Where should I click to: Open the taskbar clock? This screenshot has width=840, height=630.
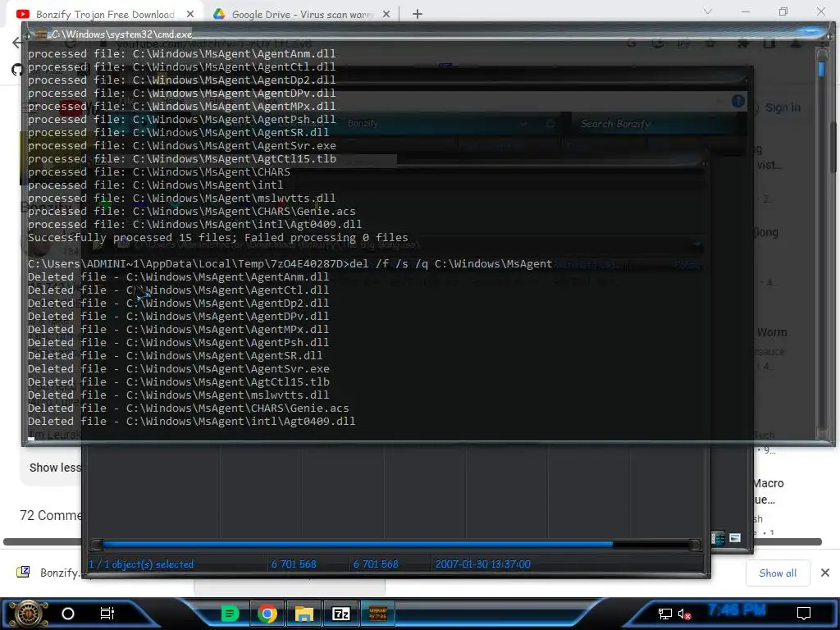737,610
